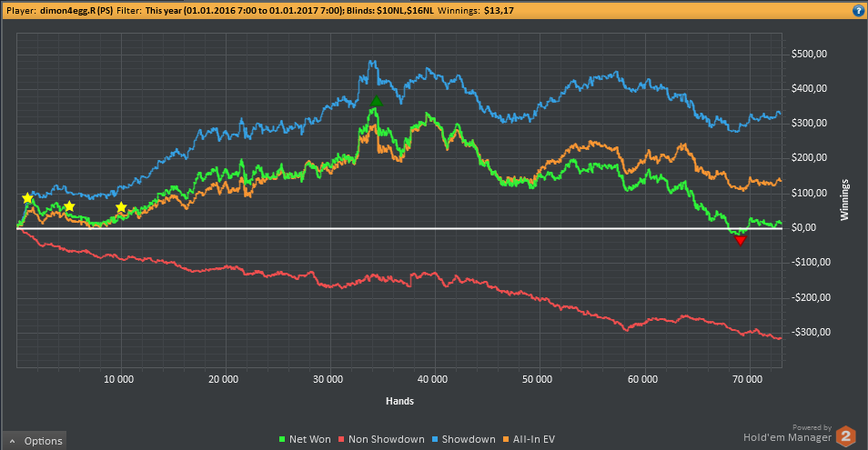
Task: Click the -$300,00 axis label
Action: pyautogui.click(x=811, y=332)
